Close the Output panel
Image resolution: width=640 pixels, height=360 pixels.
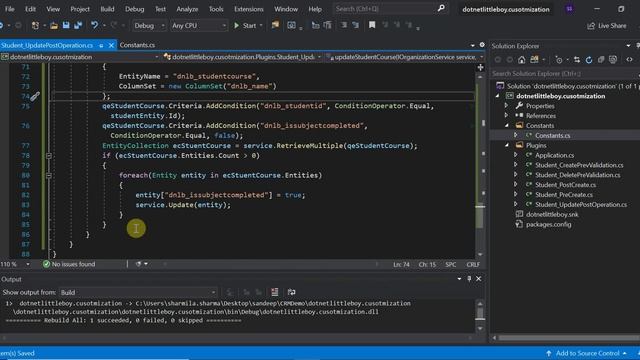pos(478,279)
